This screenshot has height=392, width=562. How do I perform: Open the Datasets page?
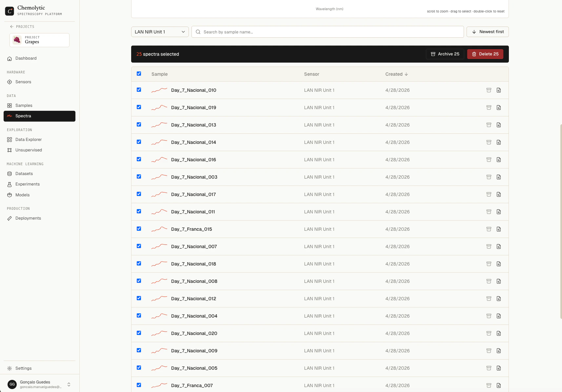(39, 174)
